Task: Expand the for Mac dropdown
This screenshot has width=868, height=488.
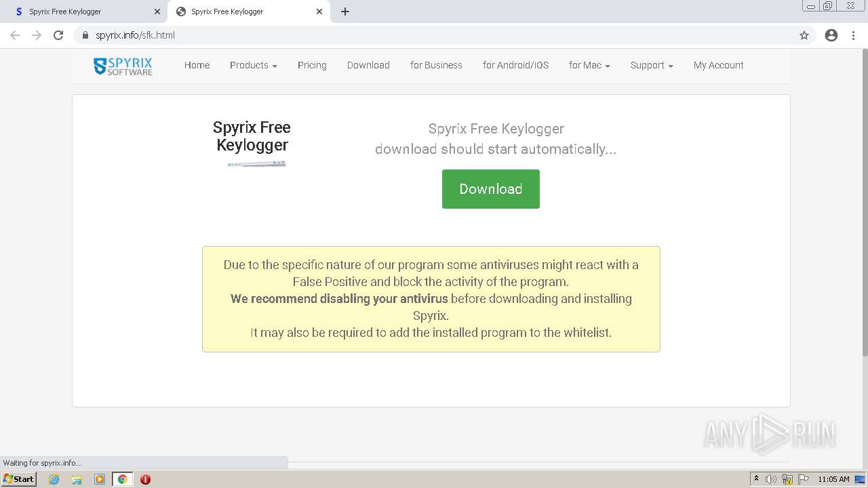Action: pos(589,65)
